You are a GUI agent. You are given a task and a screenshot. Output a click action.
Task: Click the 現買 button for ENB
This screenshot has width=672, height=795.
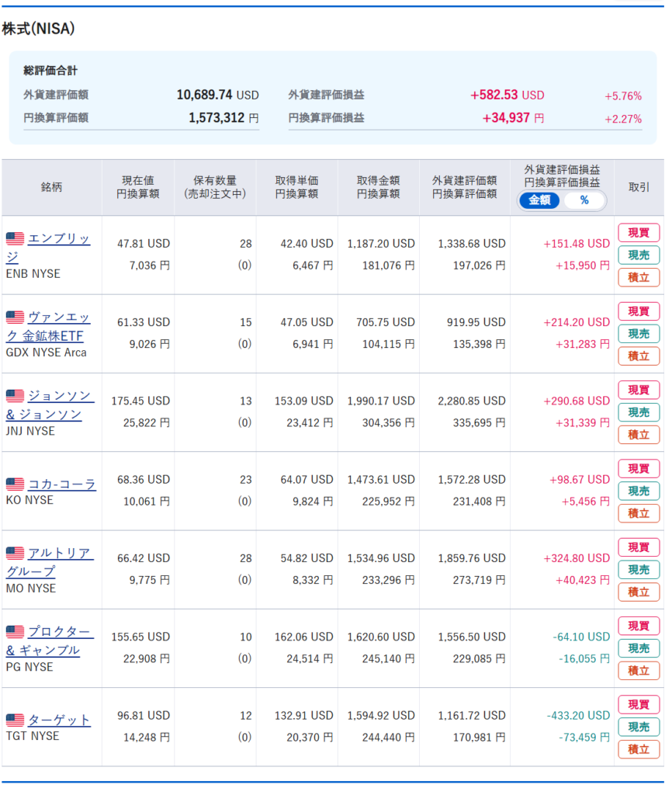click(x=639, y=233)
